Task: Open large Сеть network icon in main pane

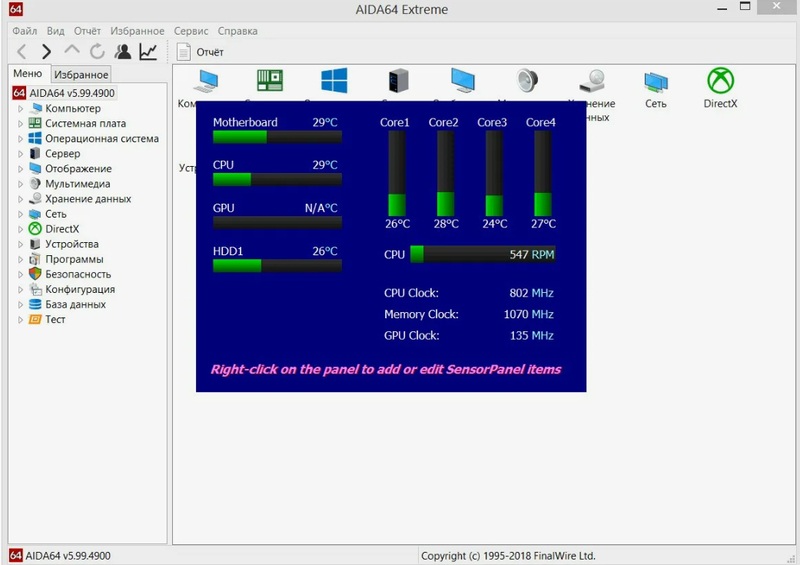Action: coord(656,82)
